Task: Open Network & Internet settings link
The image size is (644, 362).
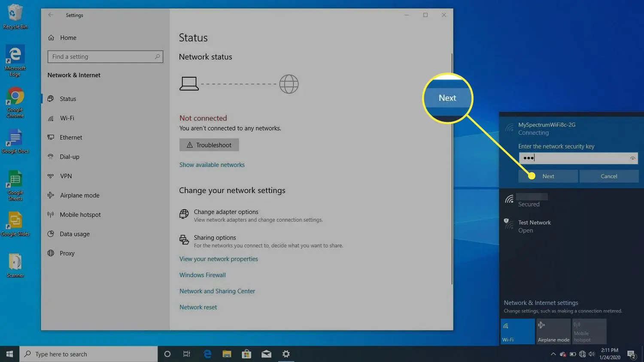Action: pos(541,303)
